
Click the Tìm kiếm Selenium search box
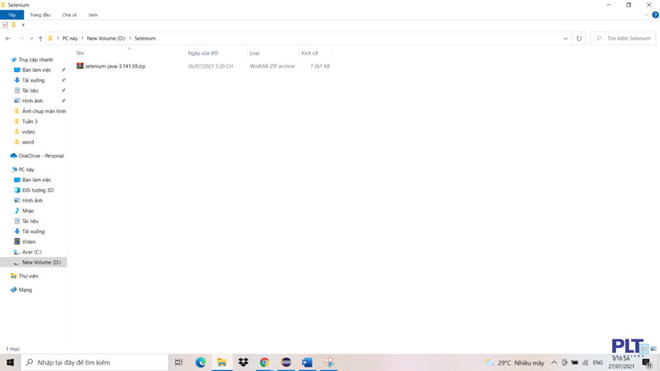pos(623,38)
